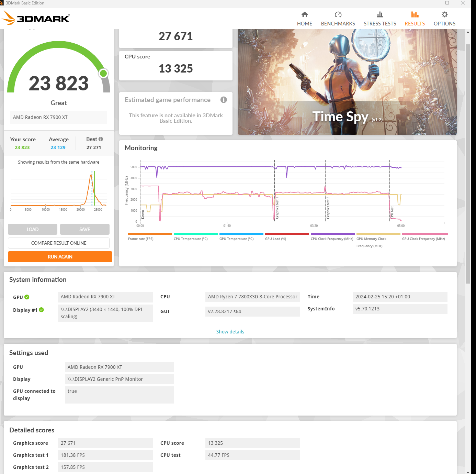Click the GPU Temperature legend color bar
Image resolution: width=476 pixels, height=474 pixels.
tap(241, 234)
